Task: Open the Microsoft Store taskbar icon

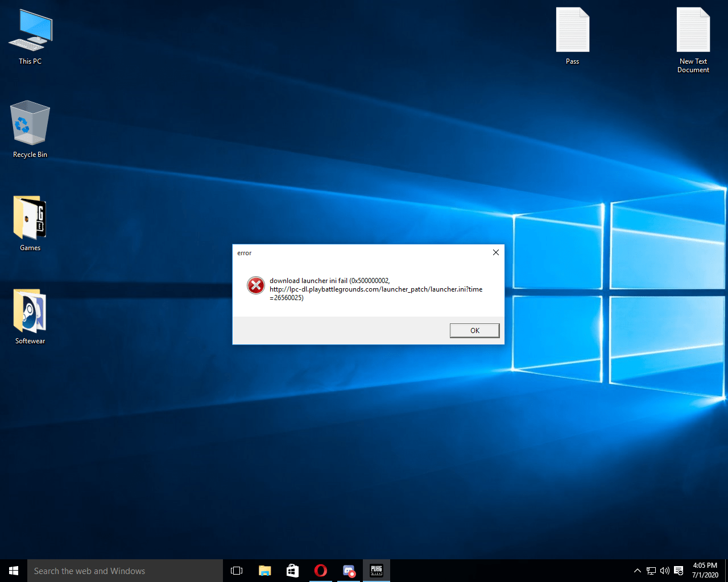Action: (292, 571)
